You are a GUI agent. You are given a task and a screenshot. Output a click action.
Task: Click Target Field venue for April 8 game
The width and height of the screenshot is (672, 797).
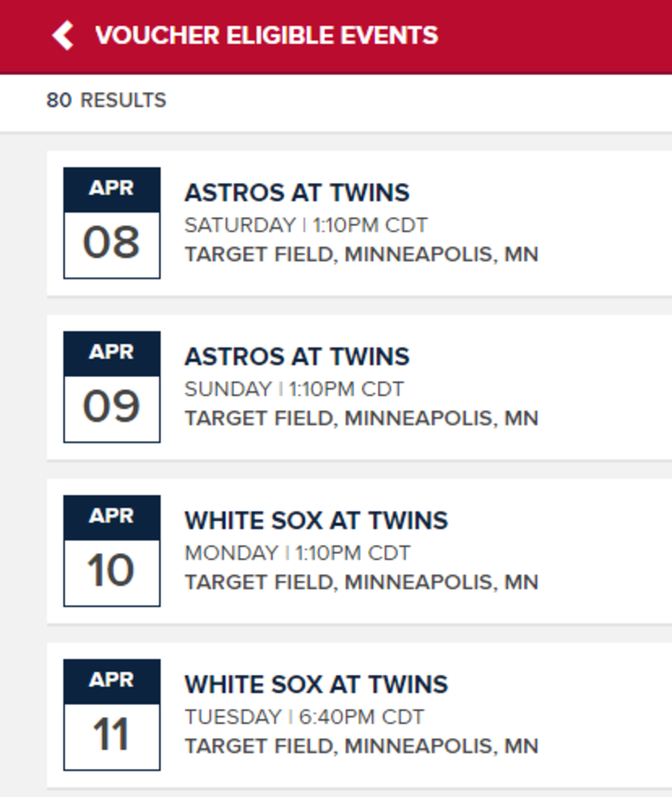(x=361, y=254)
